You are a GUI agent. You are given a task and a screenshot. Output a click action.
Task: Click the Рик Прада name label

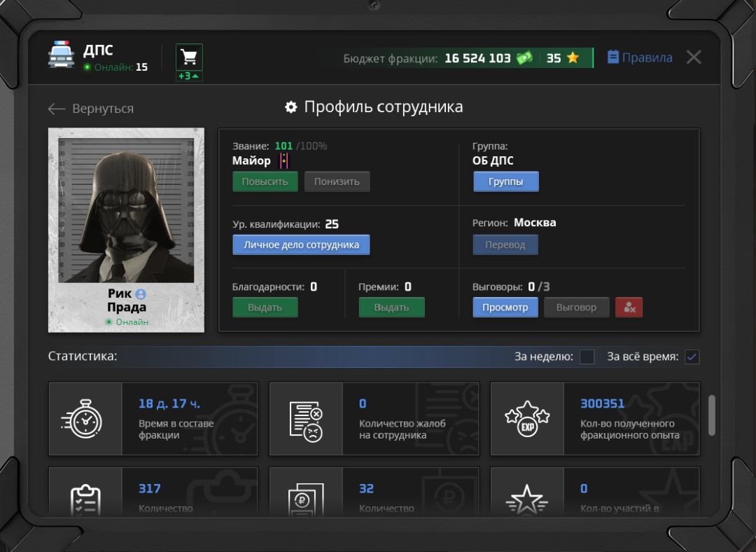tap(126, 301)
